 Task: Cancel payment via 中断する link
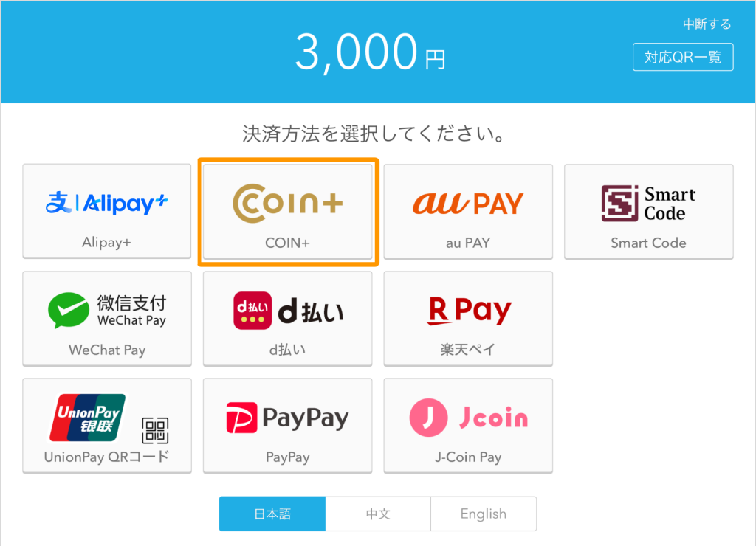[x=707, y=24]
